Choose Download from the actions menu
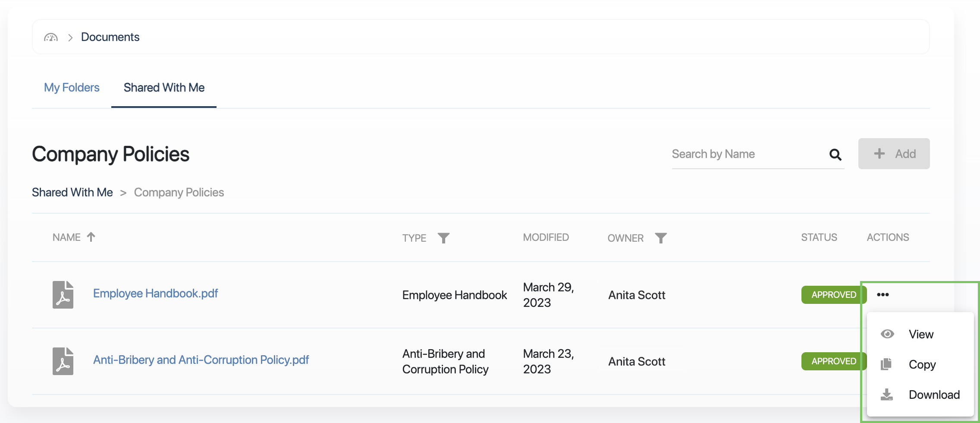This screenshot has width=980, height=423. pos(920,395)
